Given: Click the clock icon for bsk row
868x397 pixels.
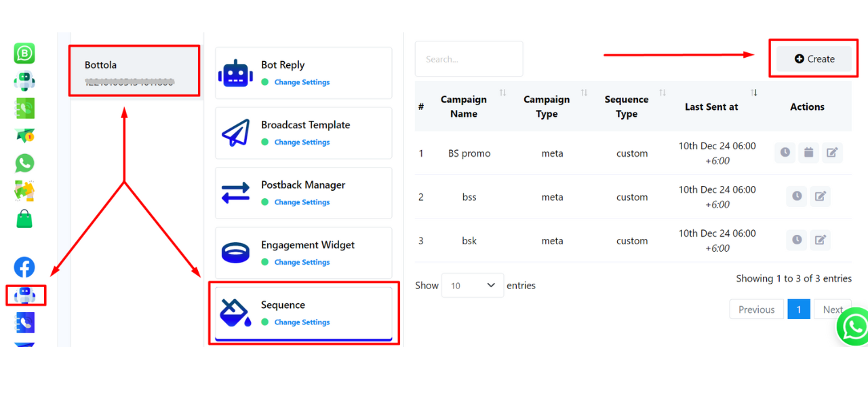Looking at the screenshot, I should [797, 240].
